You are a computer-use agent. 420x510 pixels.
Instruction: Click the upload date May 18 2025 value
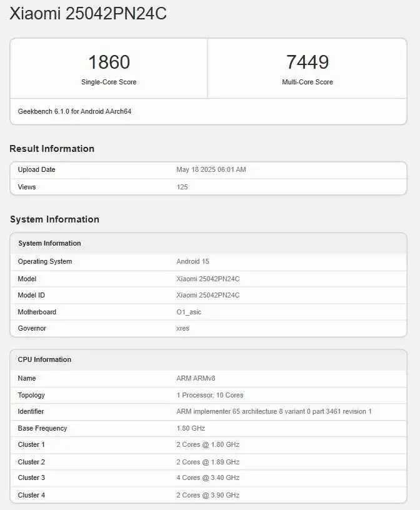[211, 169]
